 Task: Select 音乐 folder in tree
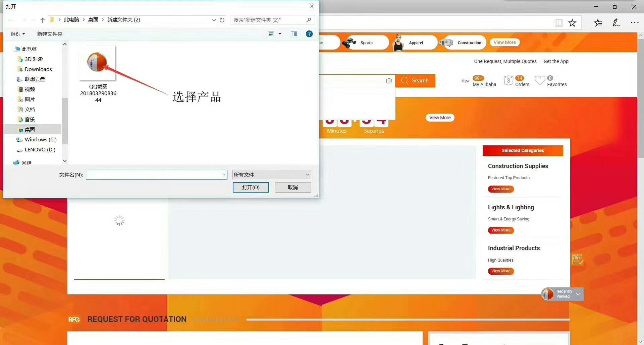click(26, 119)
